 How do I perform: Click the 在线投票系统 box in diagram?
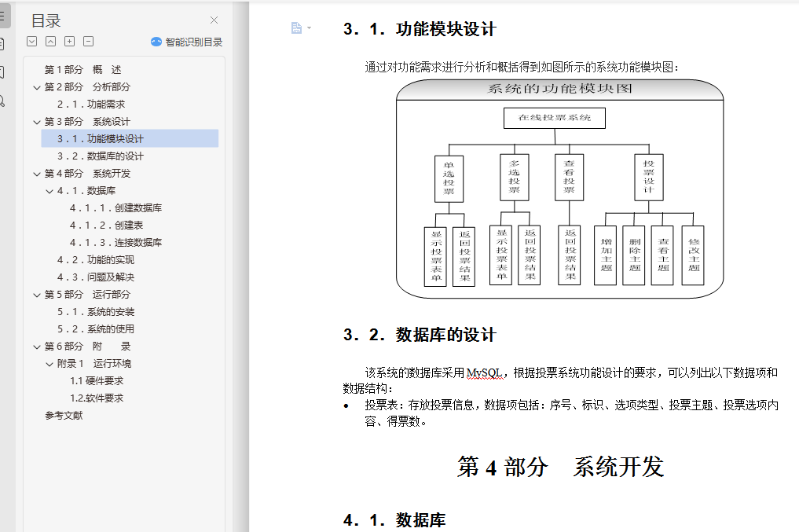pos(555,118)
